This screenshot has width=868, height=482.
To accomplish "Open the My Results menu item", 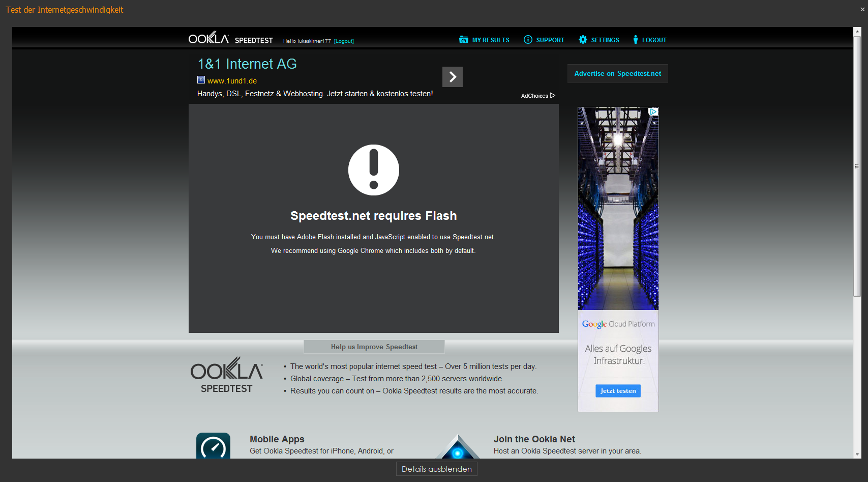I will pyautogui.click(x=491, y=40).
